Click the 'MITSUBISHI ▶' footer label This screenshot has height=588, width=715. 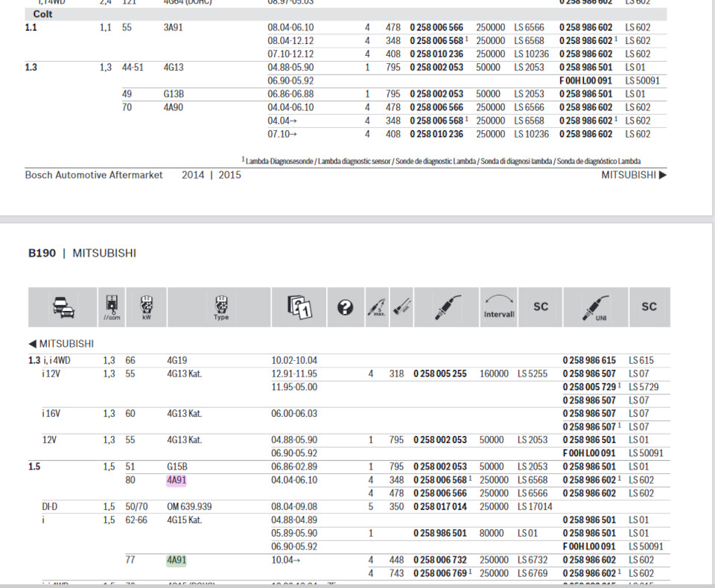(634, 175)
